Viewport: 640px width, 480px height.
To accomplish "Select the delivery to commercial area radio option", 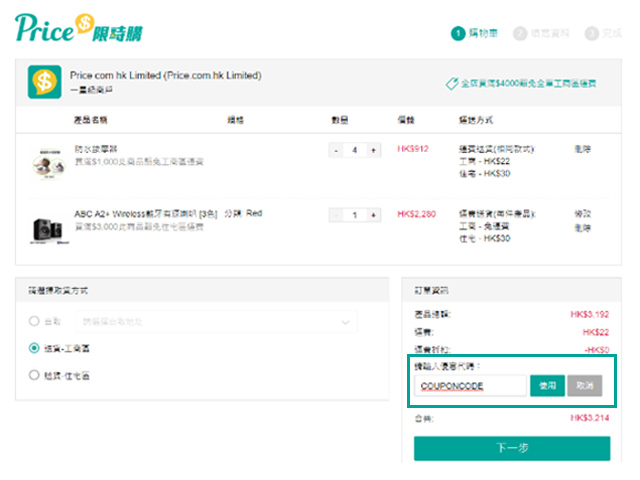I will (x=35, y=349).
